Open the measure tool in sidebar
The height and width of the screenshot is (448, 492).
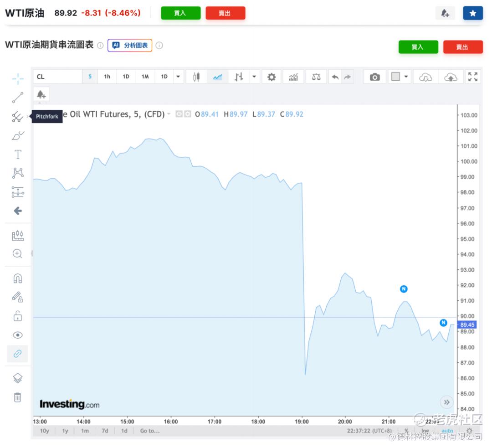click(18, 235)
